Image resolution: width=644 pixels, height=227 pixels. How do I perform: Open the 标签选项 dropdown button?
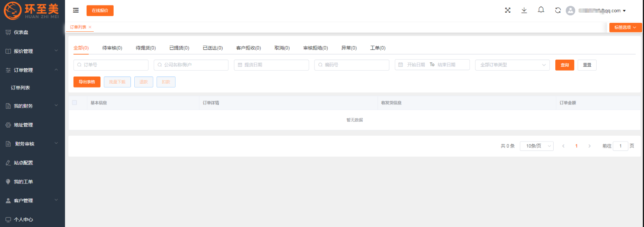point(625,27)
